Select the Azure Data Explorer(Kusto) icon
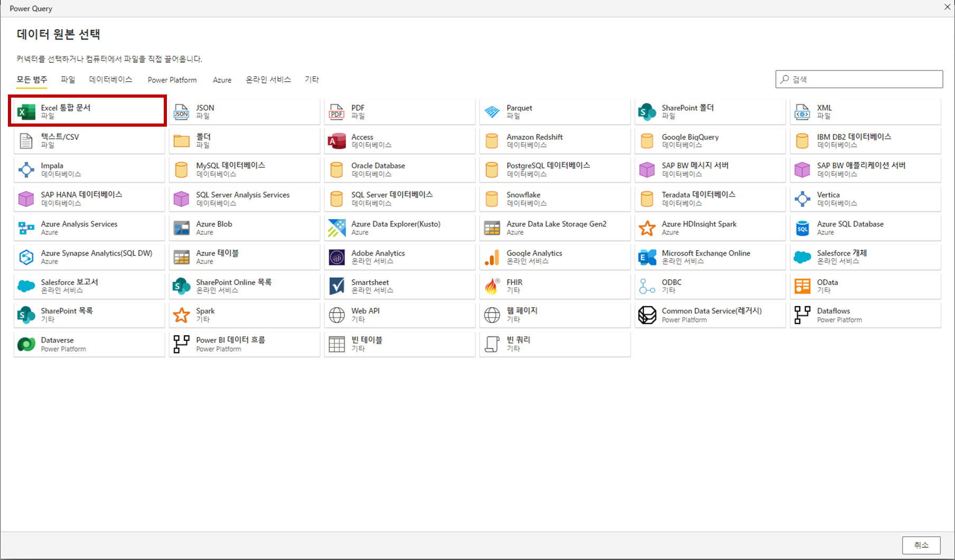 point(336,228)
